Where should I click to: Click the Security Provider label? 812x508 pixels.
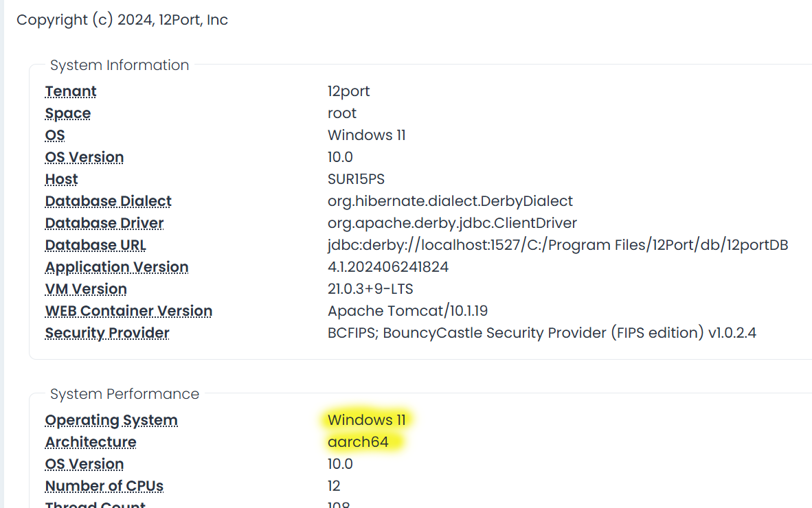click(x=107, y=333)
